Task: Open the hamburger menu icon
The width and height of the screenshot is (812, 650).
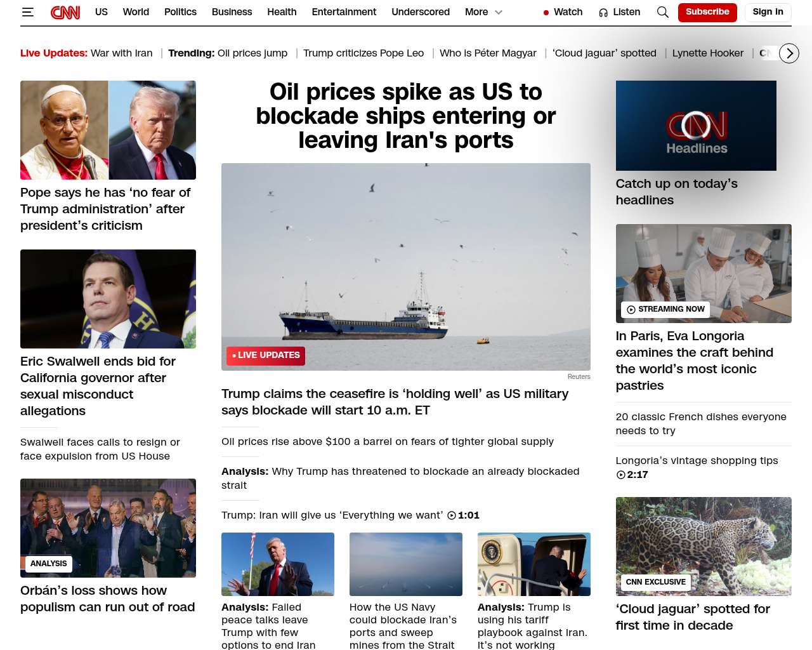Action: click(x=27, y=12)
